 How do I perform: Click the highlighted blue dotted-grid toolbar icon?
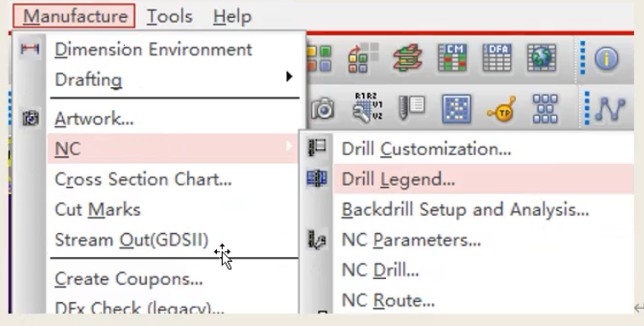[x=456, y=108]
